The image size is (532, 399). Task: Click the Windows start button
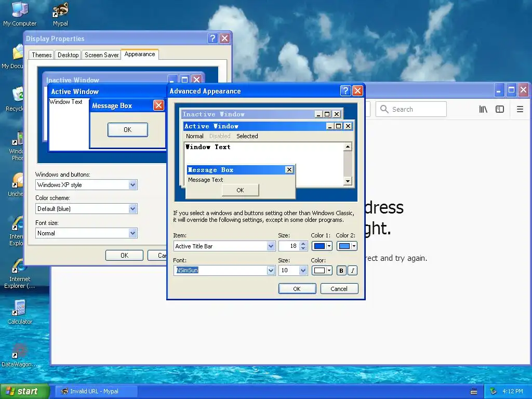tap(24, 391)
